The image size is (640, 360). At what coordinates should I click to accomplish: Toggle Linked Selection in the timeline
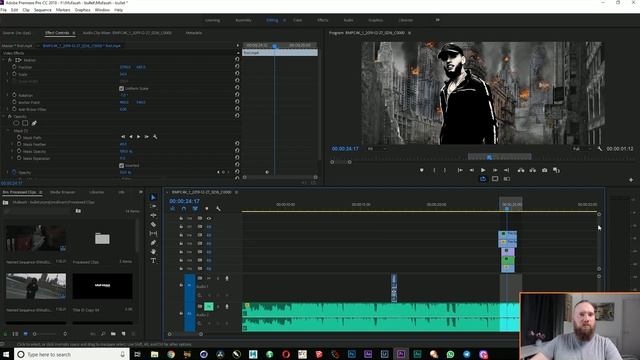[195, 209]
